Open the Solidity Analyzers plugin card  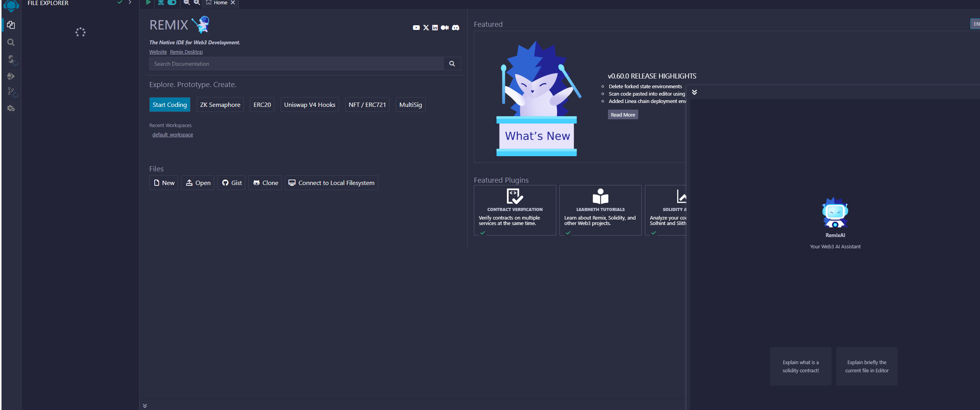[x=666, y=210]
